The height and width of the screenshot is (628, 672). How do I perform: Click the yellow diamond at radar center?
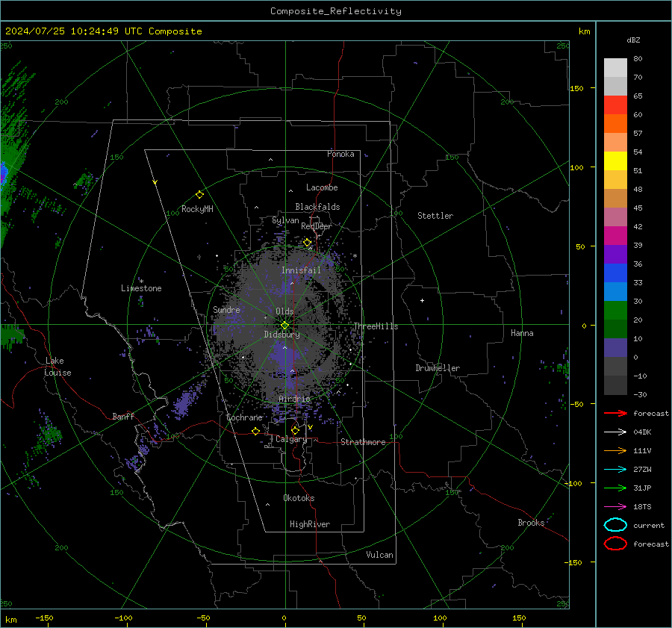(284, 325)
